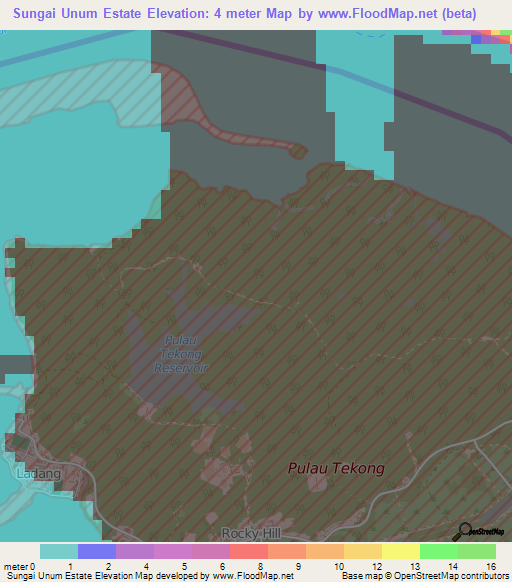Click the '16' legend scale label
Screen dimensions: 512x582
[491, 566]
